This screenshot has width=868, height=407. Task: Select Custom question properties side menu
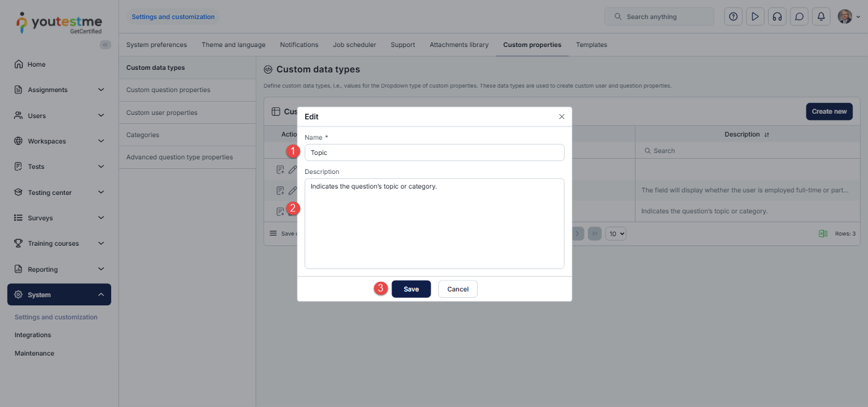pos(187,90)
